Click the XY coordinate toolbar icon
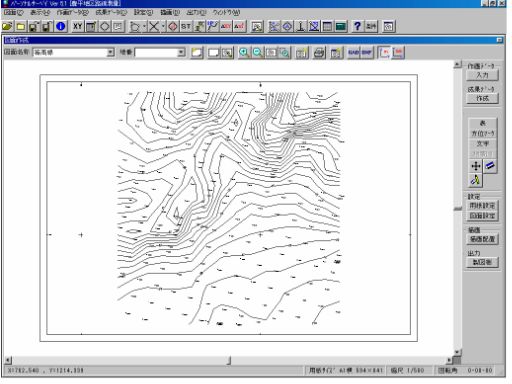Image resolution: width=512 pixels, height=384 pixels. pyautogui.click(x=78, y=26)
